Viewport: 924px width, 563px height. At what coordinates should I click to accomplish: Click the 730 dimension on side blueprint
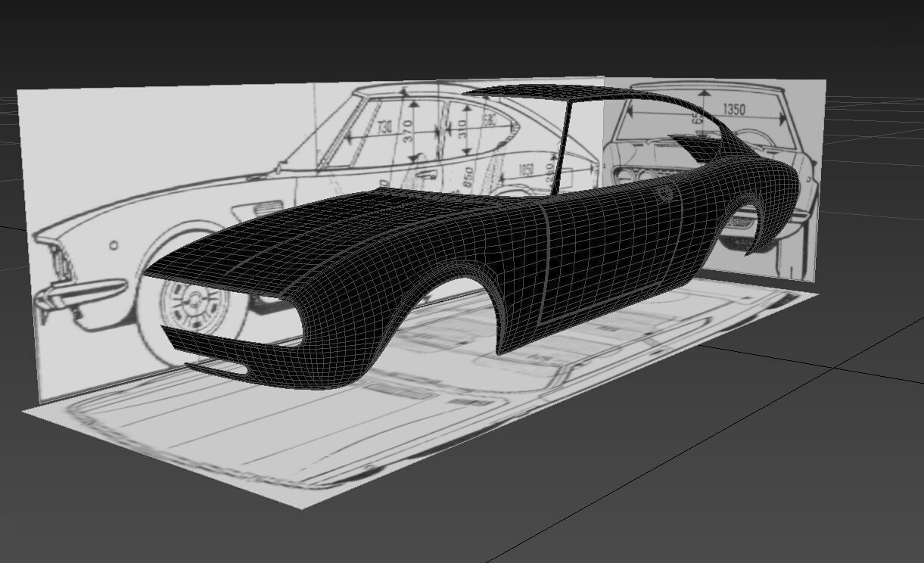(384, 128)
